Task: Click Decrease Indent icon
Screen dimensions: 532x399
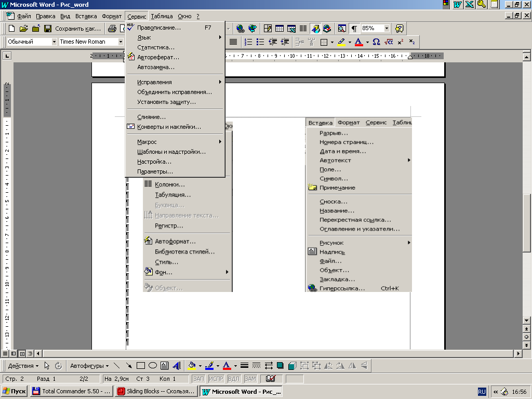Action: [272, 42]
